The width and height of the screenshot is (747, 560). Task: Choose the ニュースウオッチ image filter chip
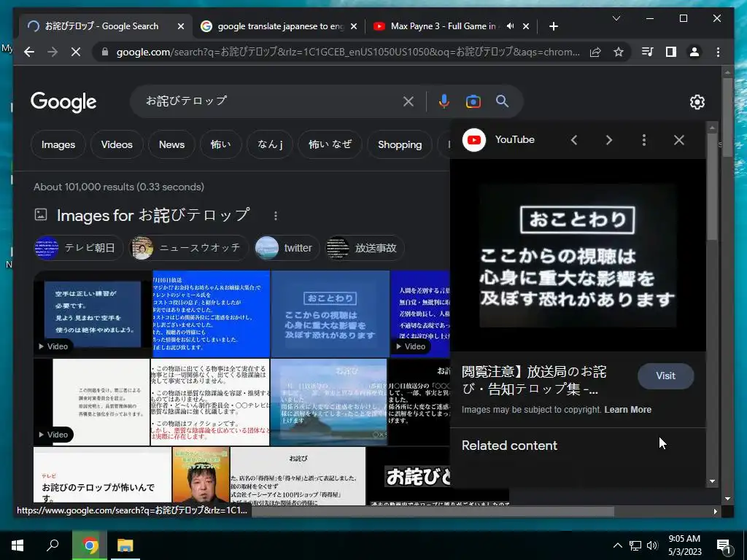(x=189, y=248)
